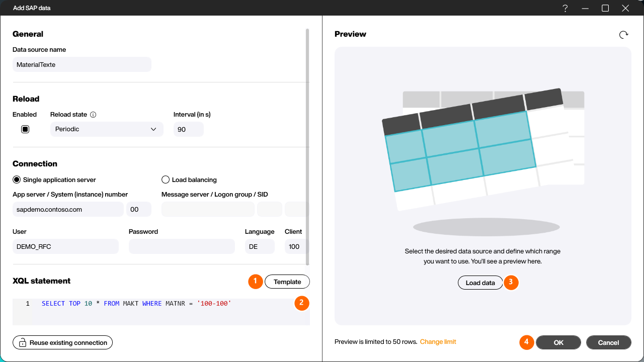Select the Load balancing radio option

(166, 179)
